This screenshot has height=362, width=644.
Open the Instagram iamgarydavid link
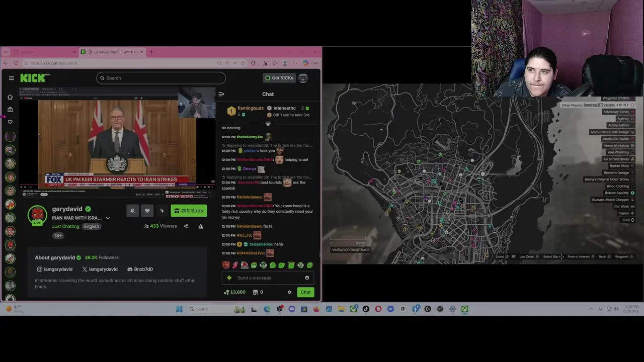pos(55,269)
